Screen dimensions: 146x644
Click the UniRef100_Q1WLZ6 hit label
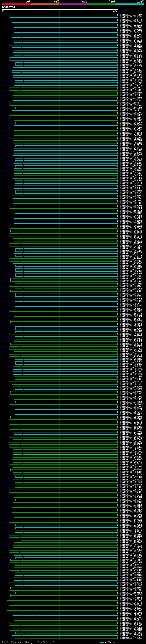point(131,17)
